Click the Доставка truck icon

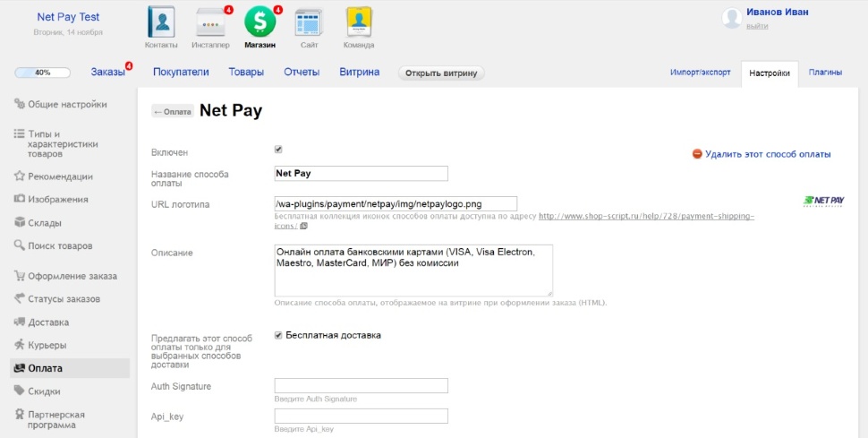click(x=20, y=322)
